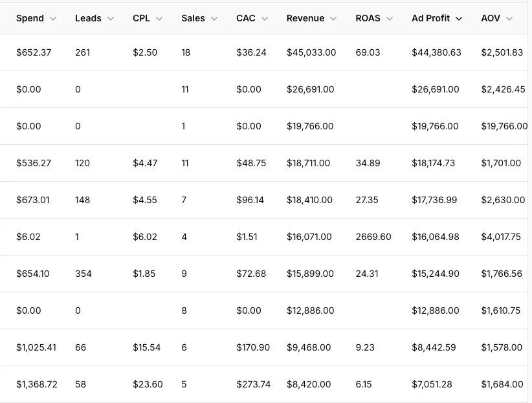532x403 pixels.
Task: Open the Revenue column chevron menu
Action: (x=333, y=19)
